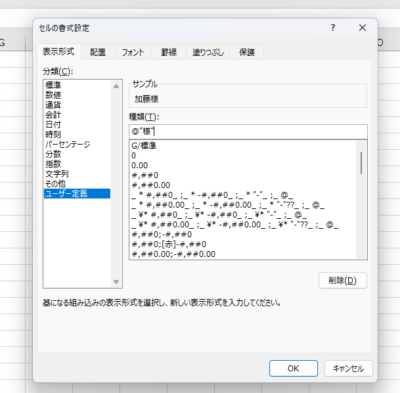Close the セルの書式設定 dialog
The image size is (400, 393).
(x=362, y=28)
